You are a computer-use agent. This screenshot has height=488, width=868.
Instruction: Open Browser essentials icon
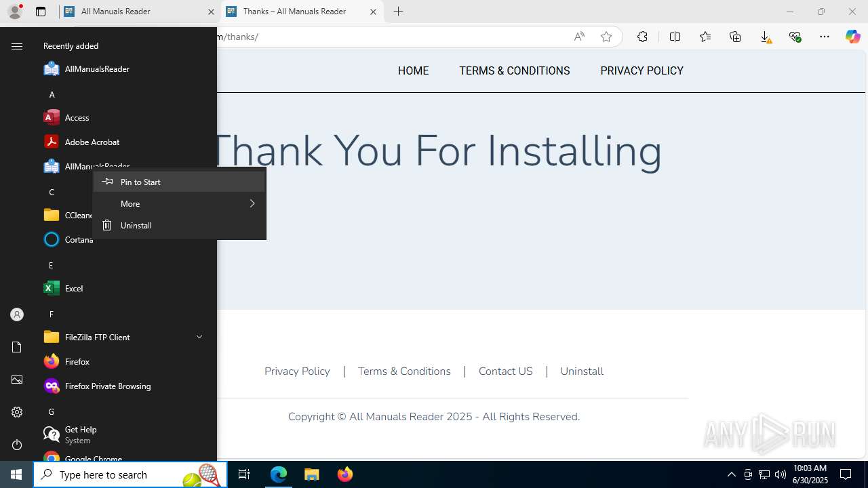795,37
